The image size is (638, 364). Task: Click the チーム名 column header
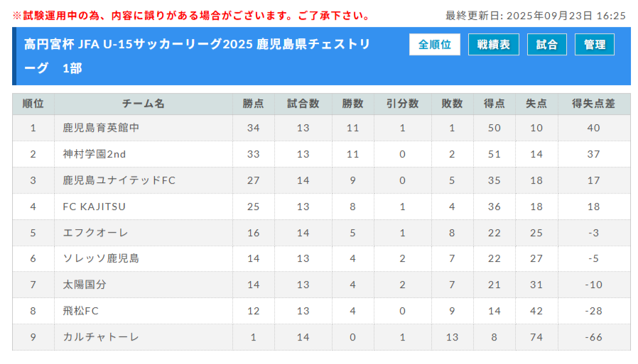[144, 104]
